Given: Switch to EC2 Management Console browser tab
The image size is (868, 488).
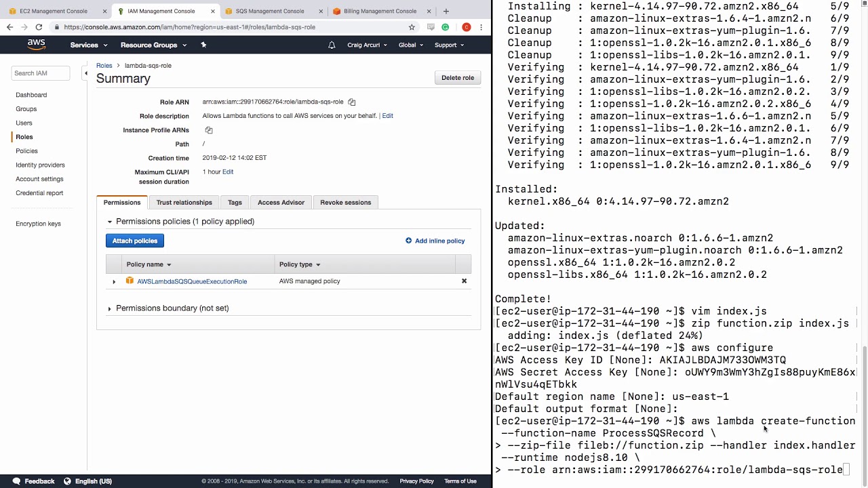Looking at the screenshot, I should click(54, 11).
